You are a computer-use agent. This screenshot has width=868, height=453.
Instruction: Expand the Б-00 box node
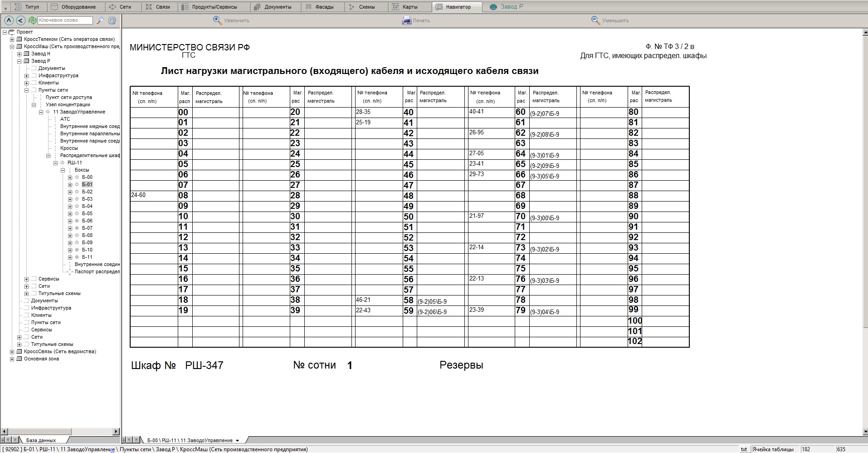(70, 177)
